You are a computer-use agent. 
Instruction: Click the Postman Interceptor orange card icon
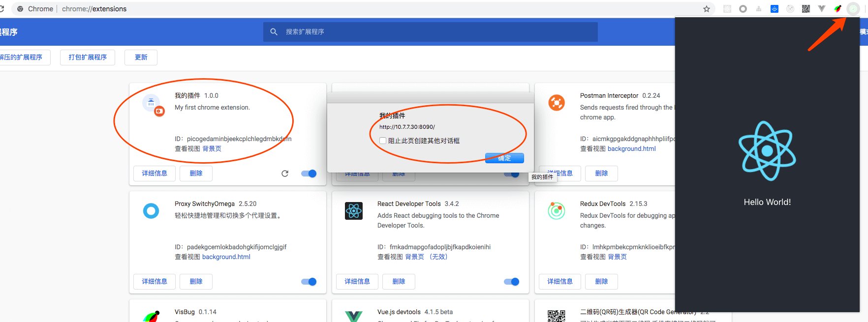point(557,103)
